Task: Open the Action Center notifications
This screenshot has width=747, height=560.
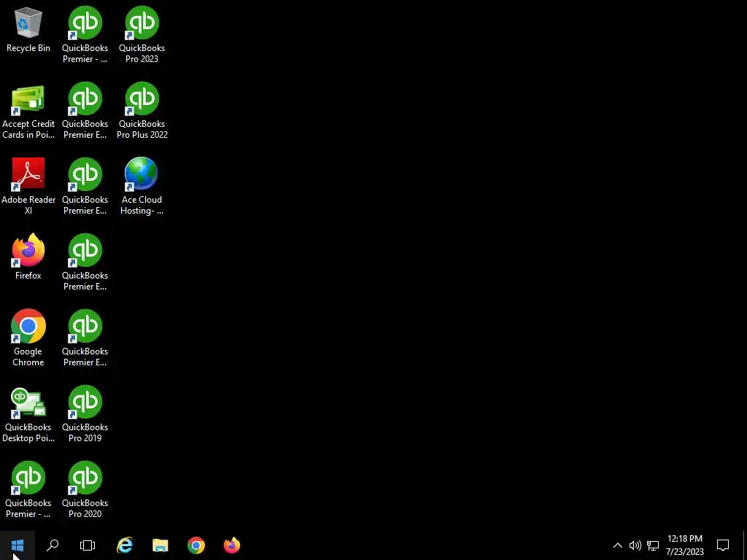Action: 723,545
